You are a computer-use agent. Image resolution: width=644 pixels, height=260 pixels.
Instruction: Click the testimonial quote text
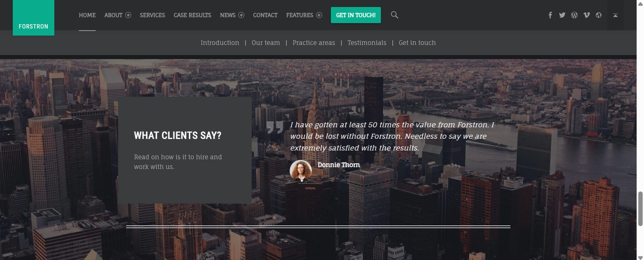pos(392,136)
